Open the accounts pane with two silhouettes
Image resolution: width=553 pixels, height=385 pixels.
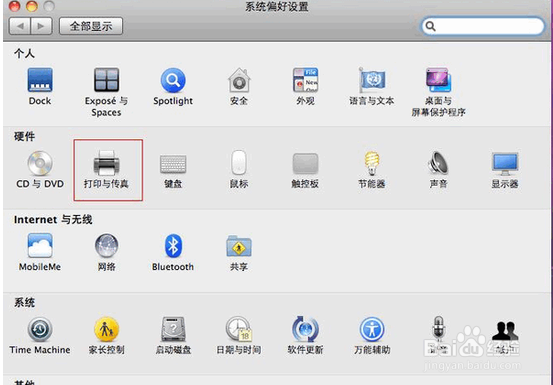click(505, 331)
